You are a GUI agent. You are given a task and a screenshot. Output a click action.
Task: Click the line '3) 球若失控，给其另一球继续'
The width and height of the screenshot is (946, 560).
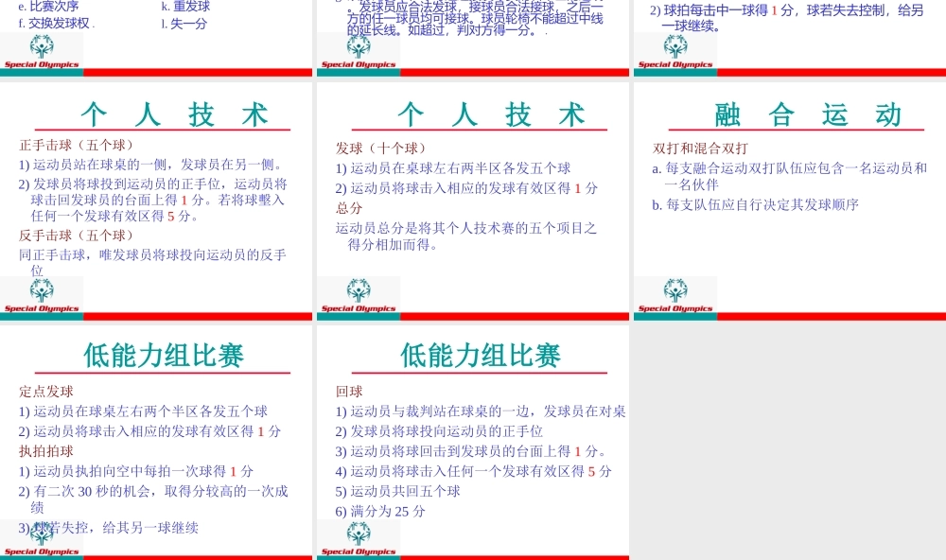[x=109, y=528]
